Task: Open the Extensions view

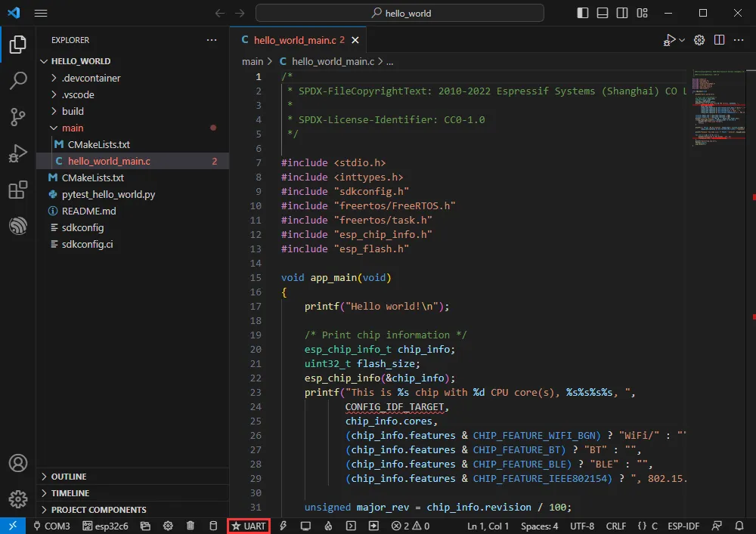Action: (x=17, y=190)
